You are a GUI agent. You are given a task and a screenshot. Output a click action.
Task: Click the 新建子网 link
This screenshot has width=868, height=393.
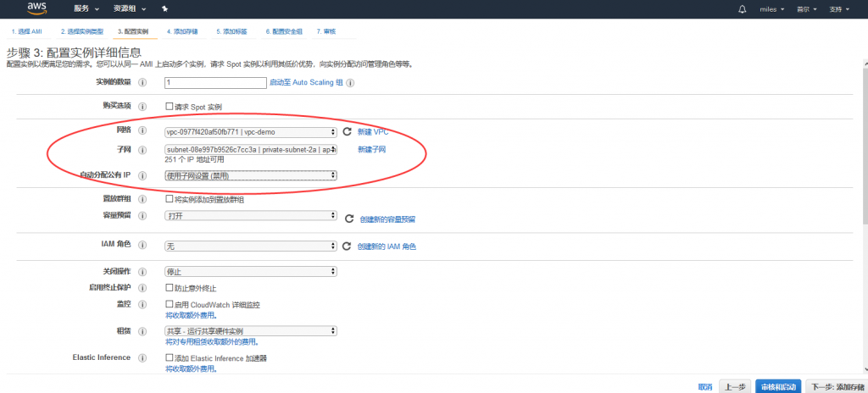click(371, 150)
